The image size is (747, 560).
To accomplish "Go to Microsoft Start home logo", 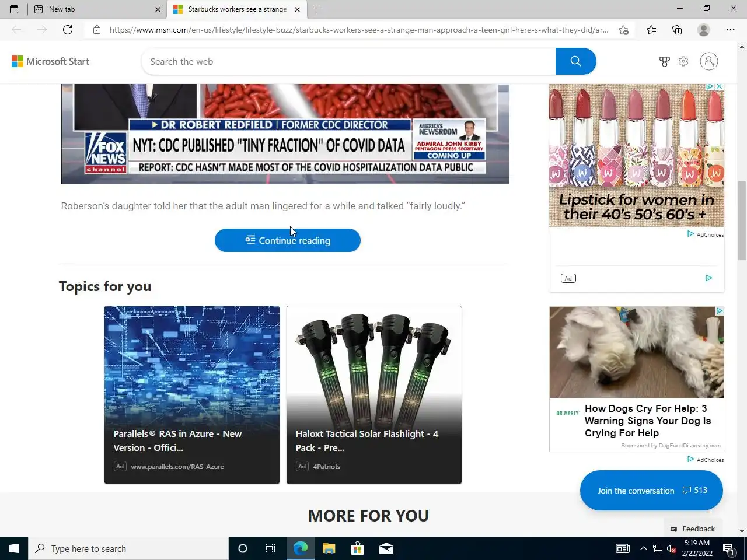I will pos(51,61).
